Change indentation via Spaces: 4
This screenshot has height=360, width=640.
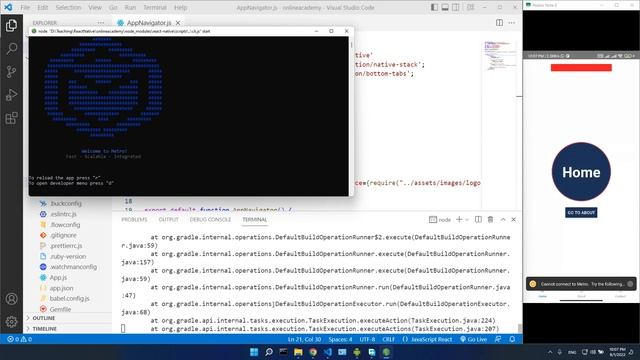pos(340,339)
